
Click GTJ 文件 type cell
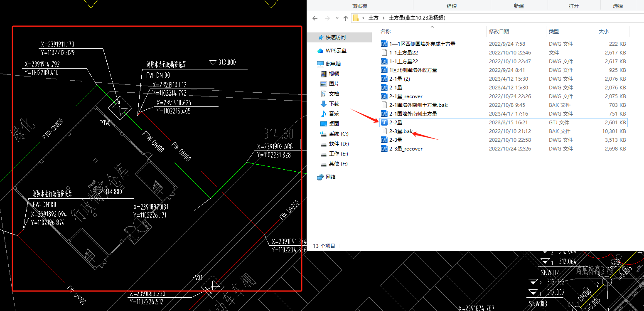pyautogui.click(x=559, y=122)
